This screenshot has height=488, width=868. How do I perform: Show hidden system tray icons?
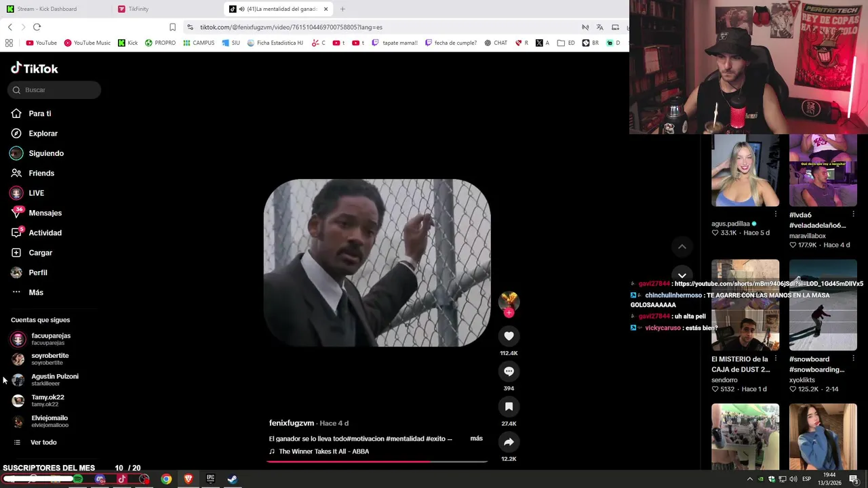(750, 479)
